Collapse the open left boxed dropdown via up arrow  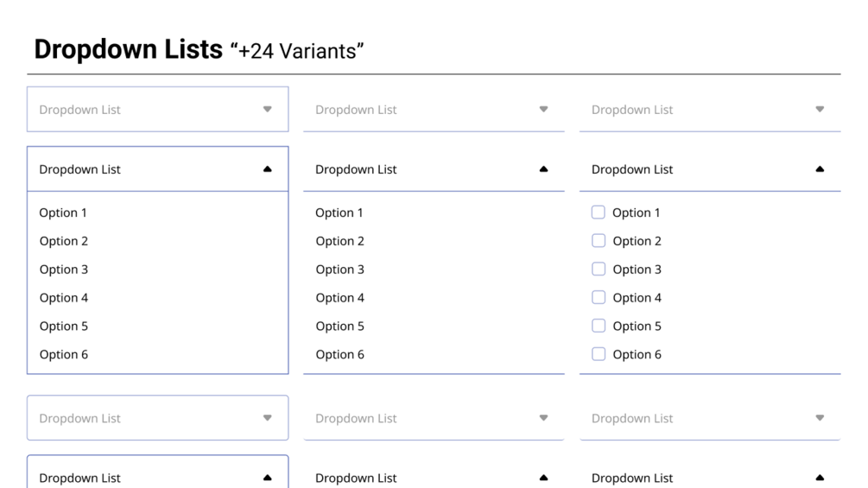pyautogui.click(x=267, y=169)
